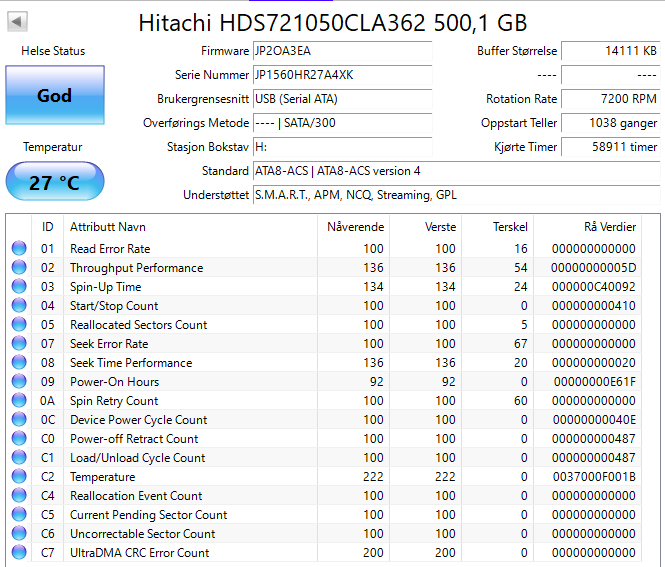This screenshot has width=665, height=567.
Task: Select the Current Pending Sector Count name
Action: [x=148, y=514]
